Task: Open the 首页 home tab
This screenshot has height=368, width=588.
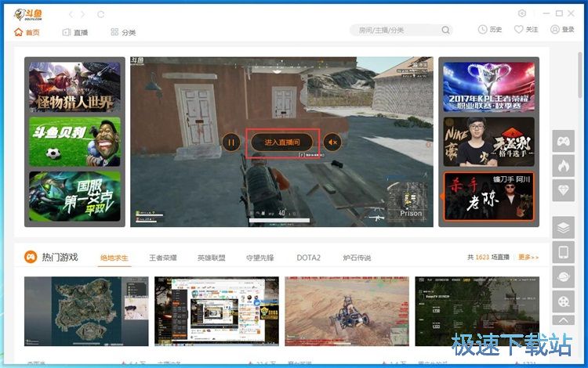Action: coord(27,32)
